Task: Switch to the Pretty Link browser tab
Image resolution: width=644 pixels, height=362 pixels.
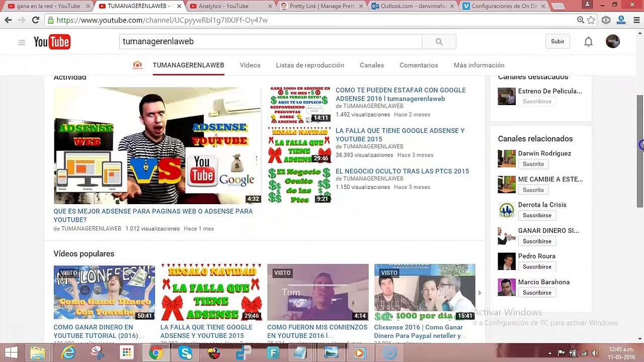Action: point(323,6)
